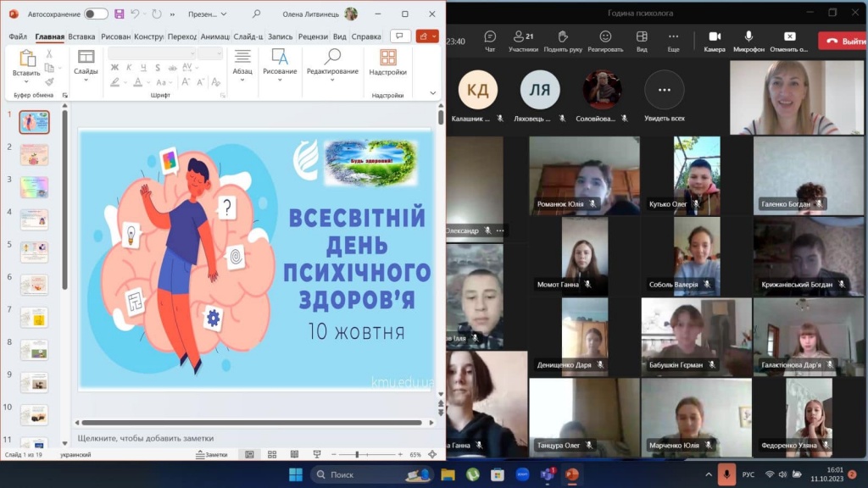Click the Format Painter brush icon
The width and height of the screenshot is (868, 488).
click(x=49, y=82)
